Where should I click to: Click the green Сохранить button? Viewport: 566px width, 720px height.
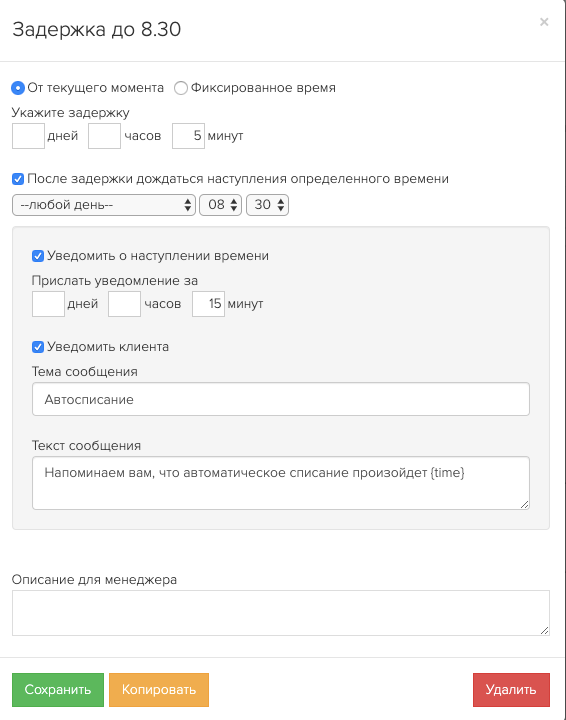pyautogui.click(x=58, y=690)
